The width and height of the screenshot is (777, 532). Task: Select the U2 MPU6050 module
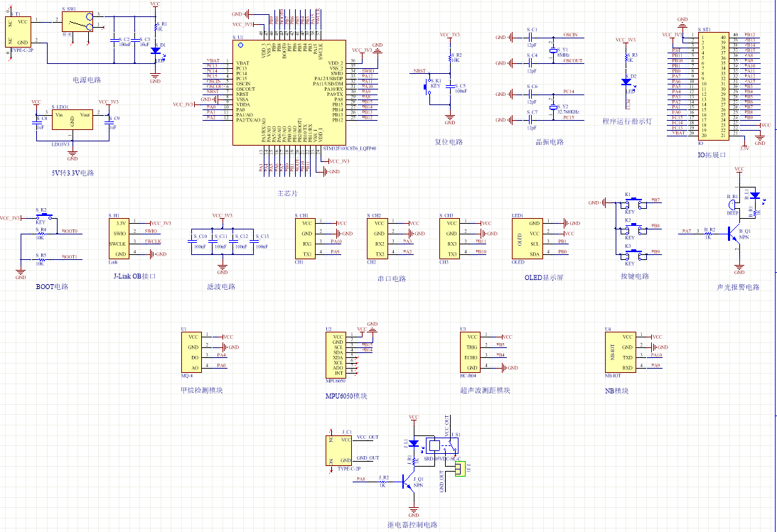336,355
